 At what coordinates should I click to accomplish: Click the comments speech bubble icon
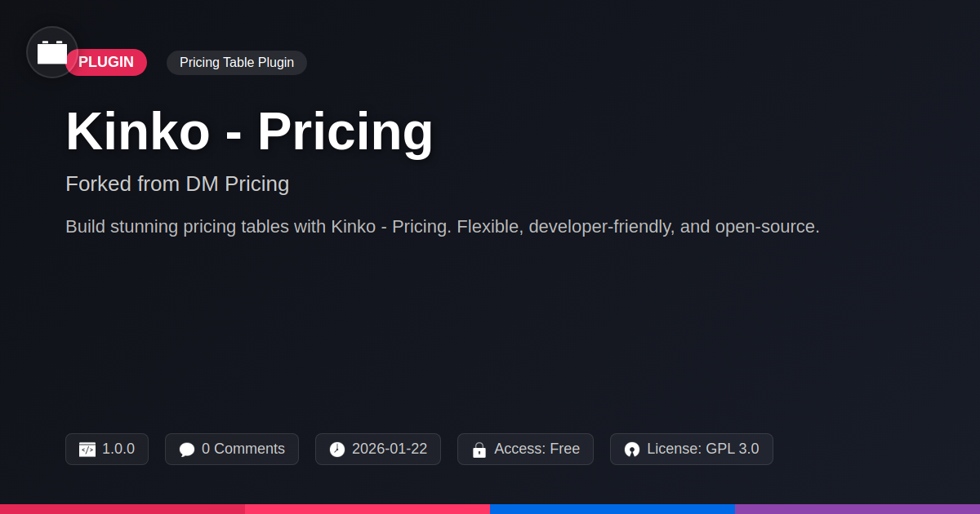click(187, 450)
